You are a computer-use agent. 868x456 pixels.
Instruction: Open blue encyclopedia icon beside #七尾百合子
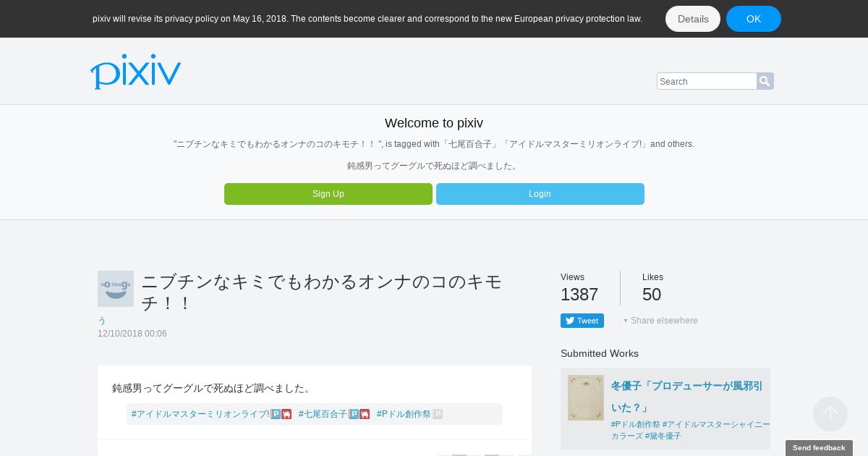pyautogui.click(x=354, y=414)
